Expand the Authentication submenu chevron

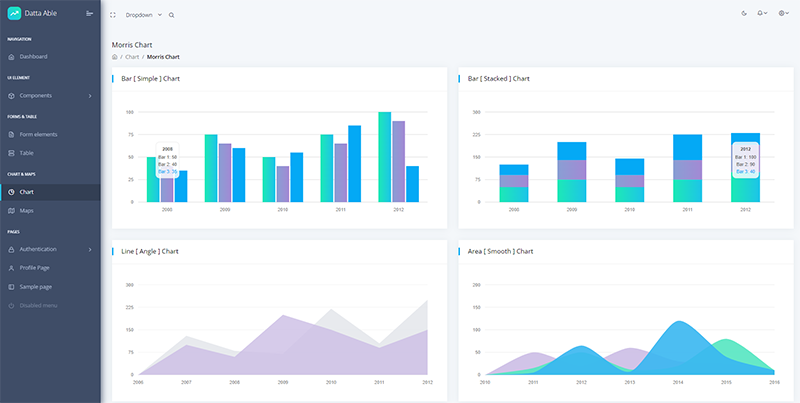click(x=90, y=249)
